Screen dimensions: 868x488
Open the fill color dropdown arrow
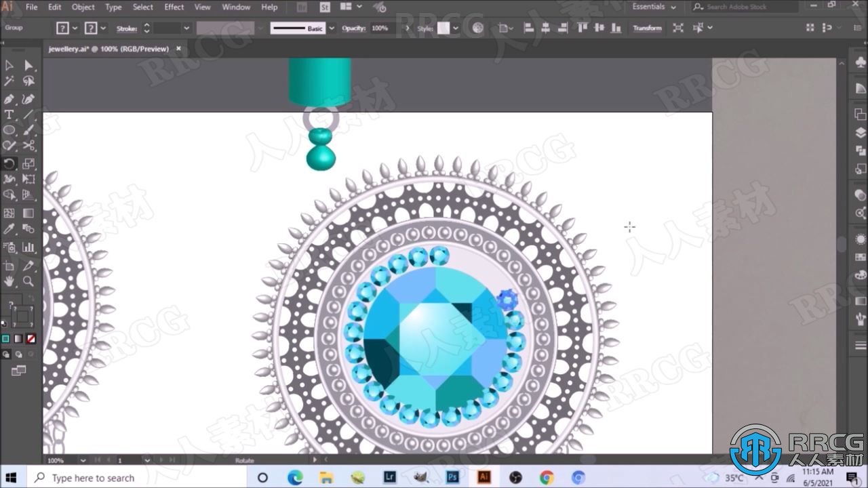(75, 28)
